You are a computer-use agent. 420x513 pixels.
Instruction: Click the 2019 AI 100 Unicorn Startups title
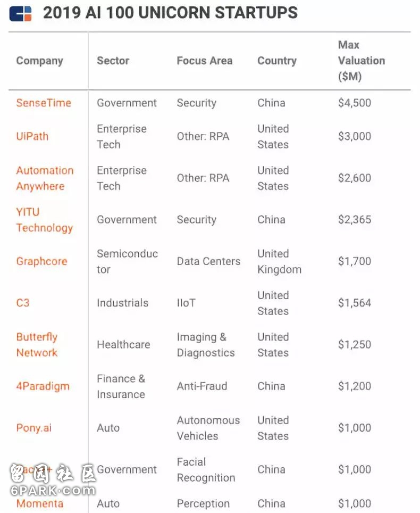pos(170,13)
